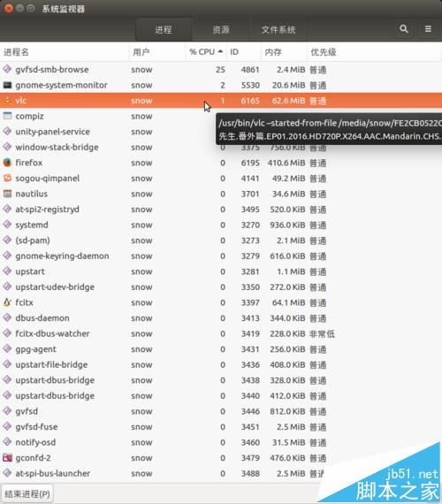Click the unity-panel-service icon

click(7, 131)
